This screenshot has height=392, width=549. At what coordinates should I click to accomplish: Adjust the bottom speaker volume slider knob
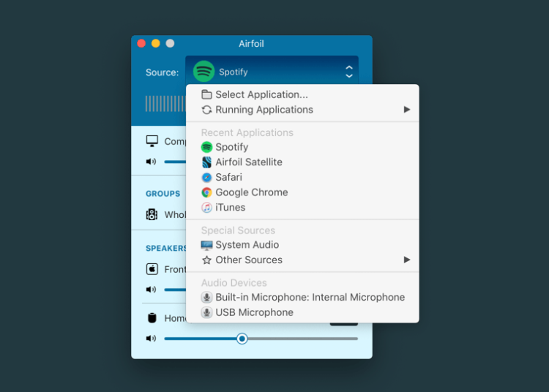[x=242, y=339]
